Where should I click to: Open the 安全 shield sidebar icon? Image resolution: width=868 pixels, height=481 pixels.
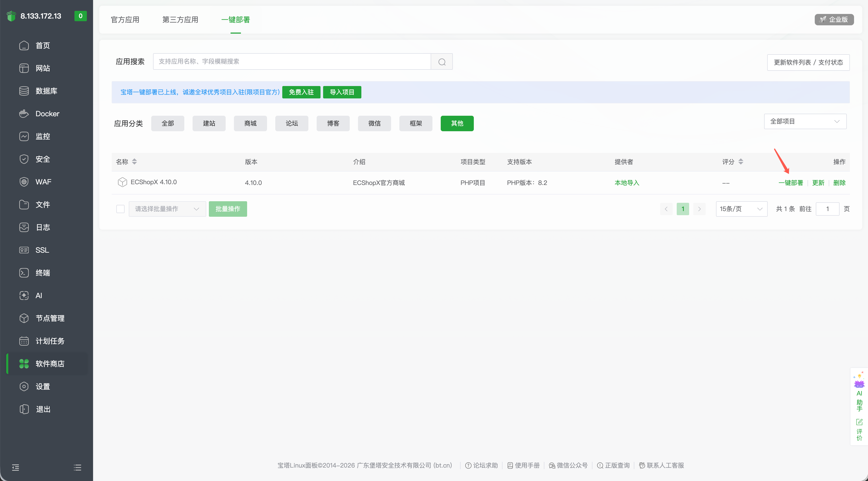coord(24,159)
